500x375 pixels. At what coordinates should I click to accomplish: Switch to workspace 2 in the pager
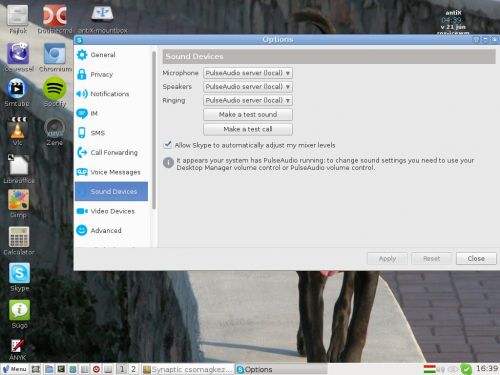[133, 369]
